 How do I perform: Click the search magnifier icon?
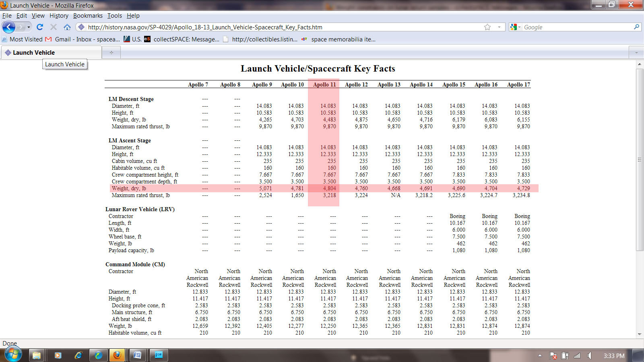[x=636, y=27]
